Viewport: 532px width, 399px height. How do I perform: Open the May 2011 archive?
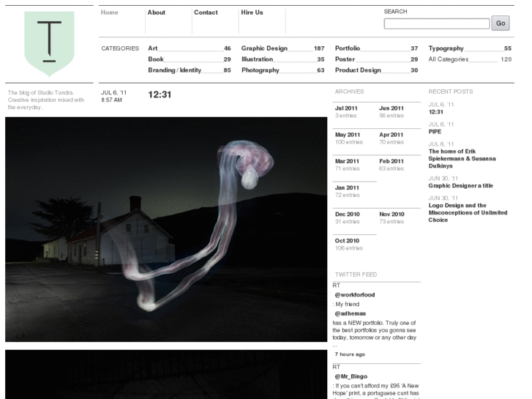[x=348, y=135]
